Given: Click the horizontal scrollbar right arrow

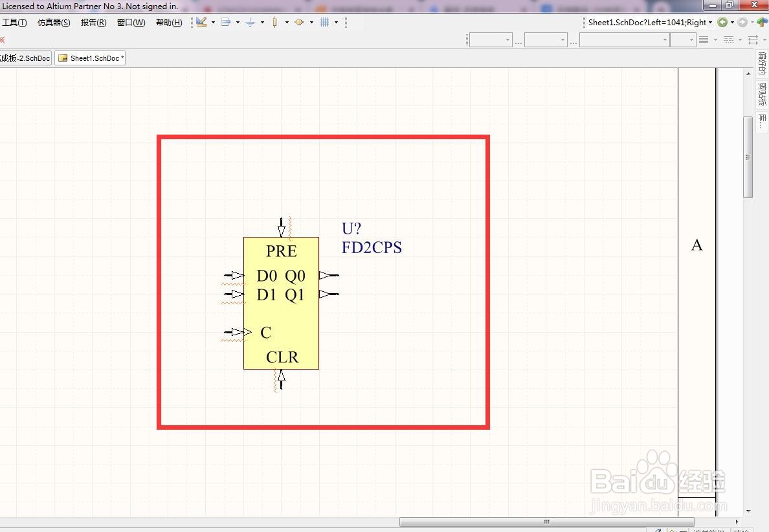Looking at the screenshot, I should pyautogui.click(x=737, y=522).
